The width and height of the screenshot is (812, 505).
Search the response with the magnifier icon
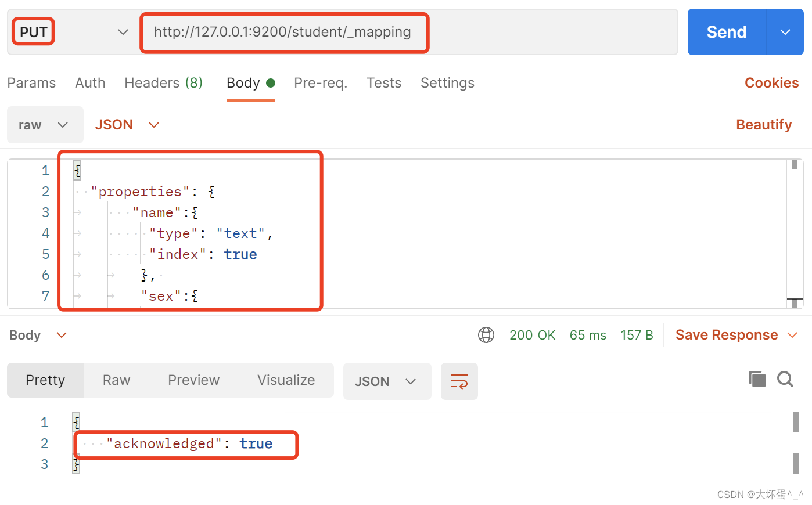point(785,379)
